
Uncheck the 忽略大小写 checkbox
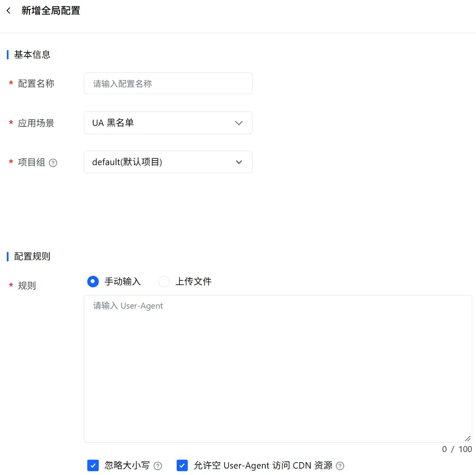point(93,465)
